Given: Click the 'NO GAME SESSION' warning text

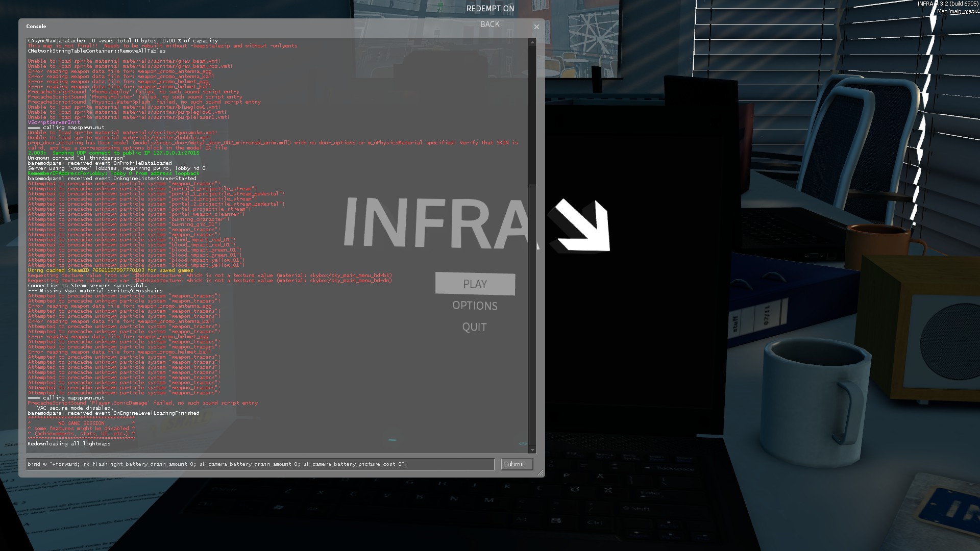Looking at the screenshot, I should (x=81, y=423).
